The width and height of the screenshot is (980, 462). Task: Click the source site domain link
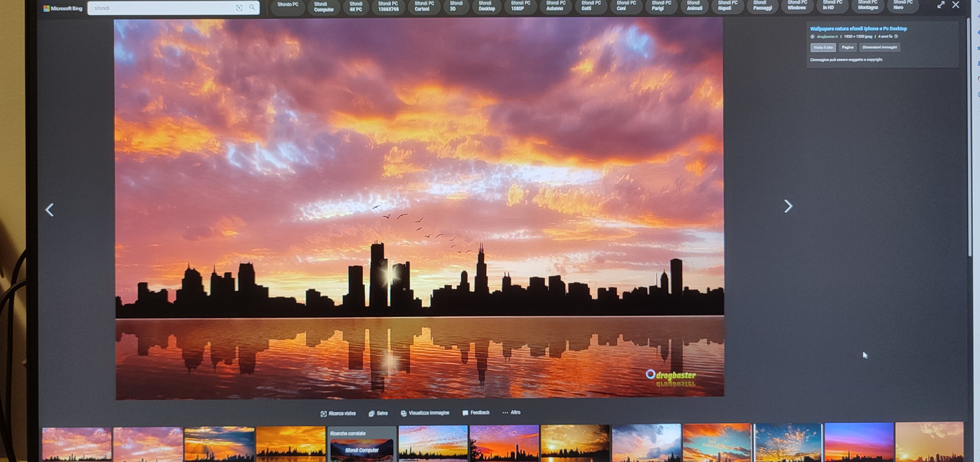pos(826,36)
